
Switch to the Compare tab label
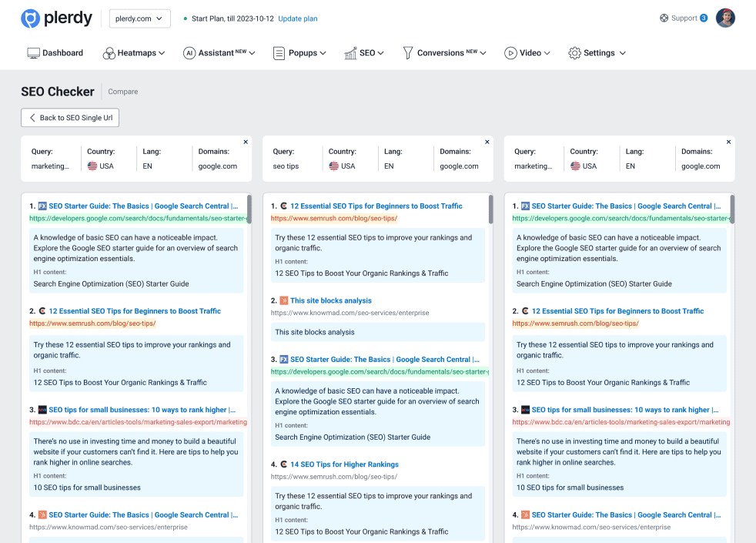pos(123,92)
